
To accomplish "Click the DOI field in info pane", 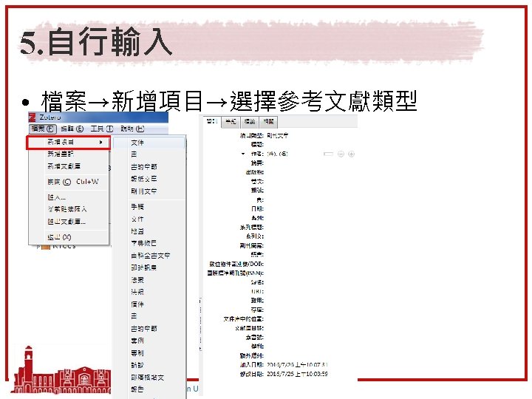I will [310, 264].
